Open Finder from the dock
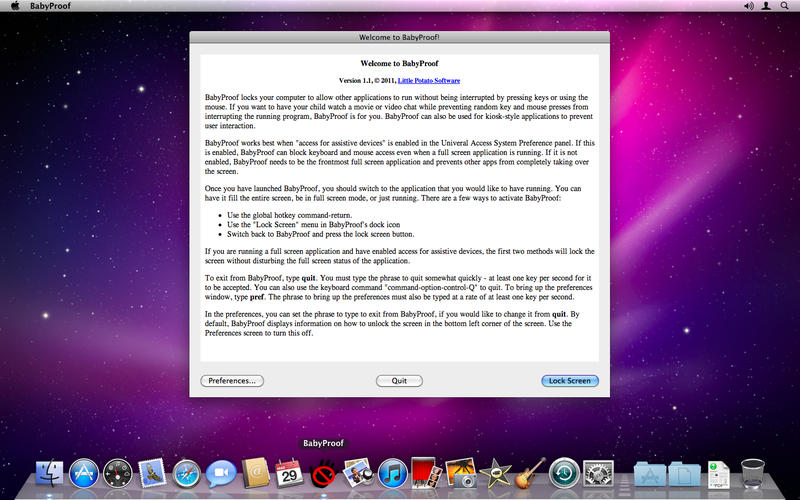This screenshot has height=500, width=800. (x=49, y=473)
